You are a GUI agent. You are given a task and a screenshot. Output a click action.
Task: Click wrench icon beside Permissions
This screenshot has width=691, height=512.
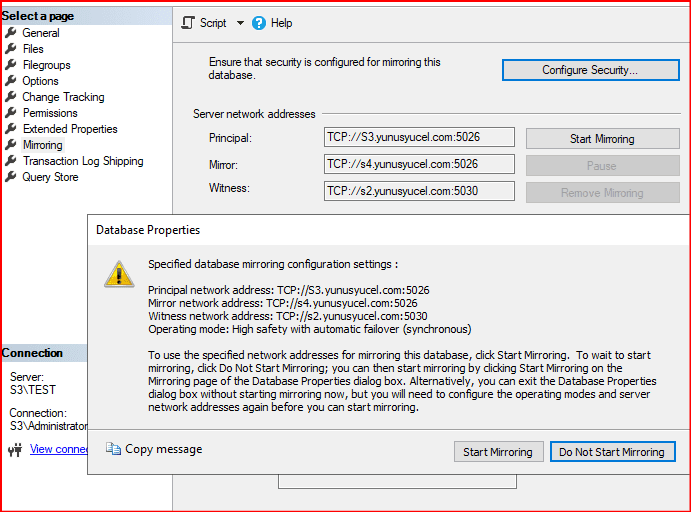pyautogui.click(x=11, y=113)
